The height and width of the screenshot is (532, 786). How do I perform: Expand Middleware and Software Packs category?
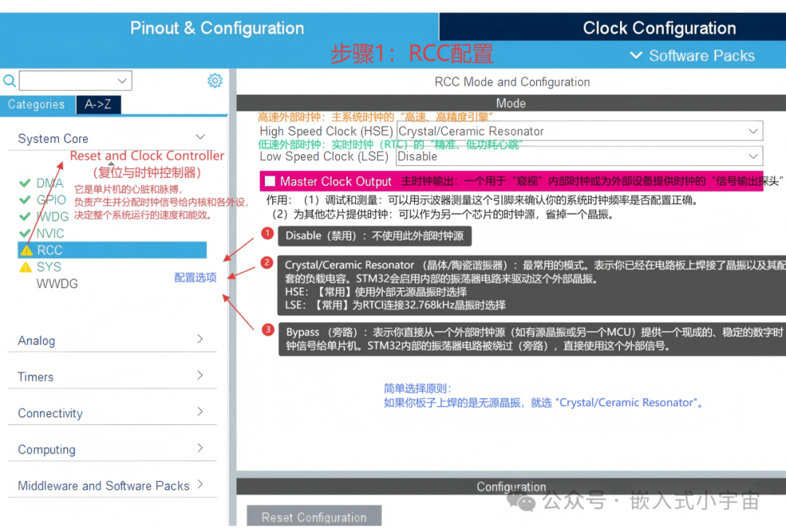(200, 484)
